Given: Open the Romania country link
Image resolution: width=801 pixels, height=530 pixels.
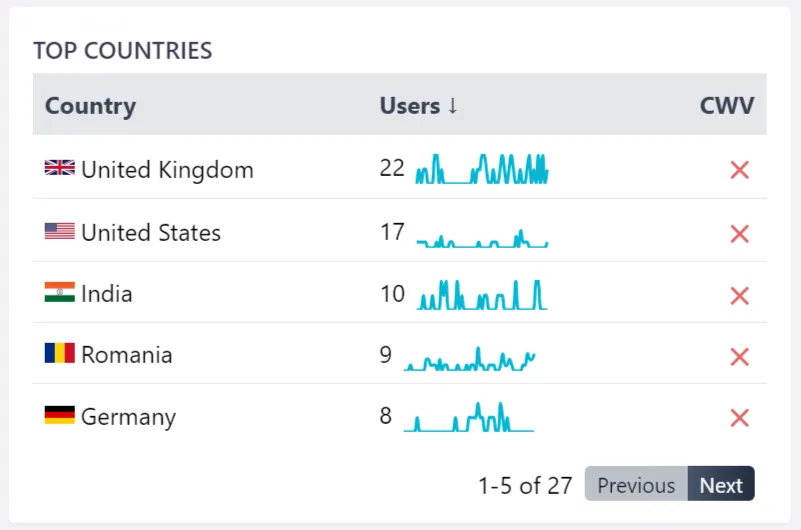Looking at the screenshot, I should (x=126, y=355).
